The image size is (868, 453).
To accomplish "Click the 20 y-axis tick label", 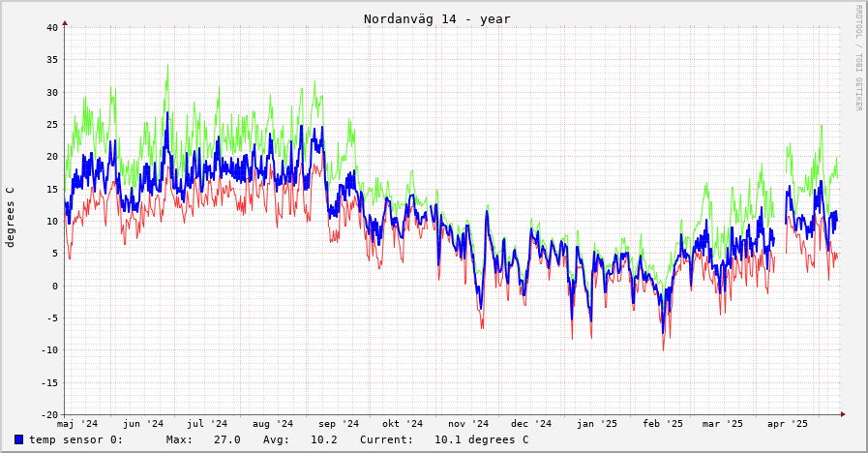I will click(52, 157).
